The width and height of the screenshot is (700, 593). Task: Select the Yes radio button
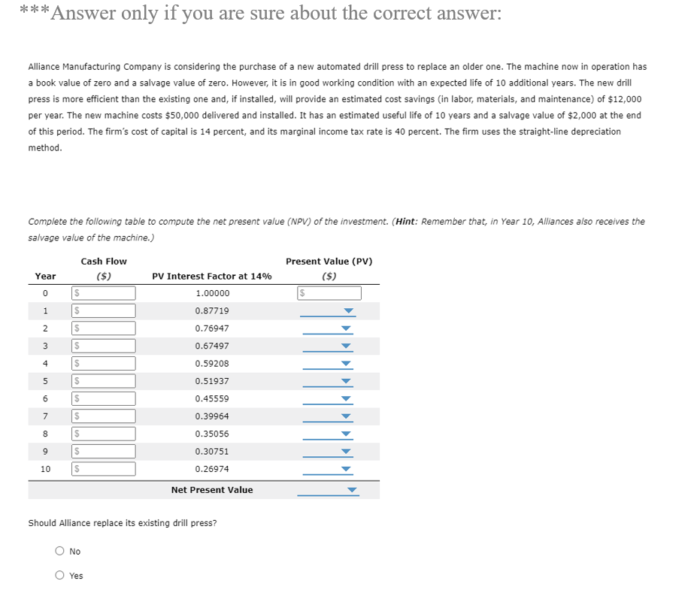[x=59, y=575]
